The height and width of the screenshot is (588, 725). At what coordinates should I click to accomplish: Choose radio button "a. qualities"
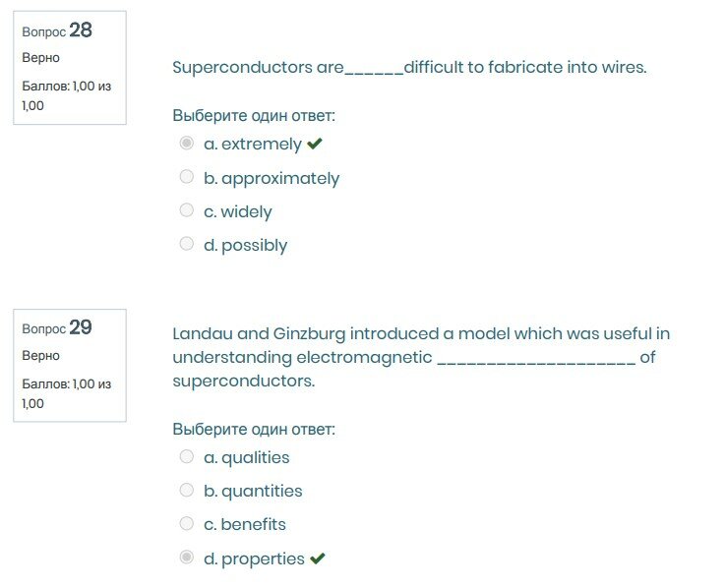pos(187,456)
